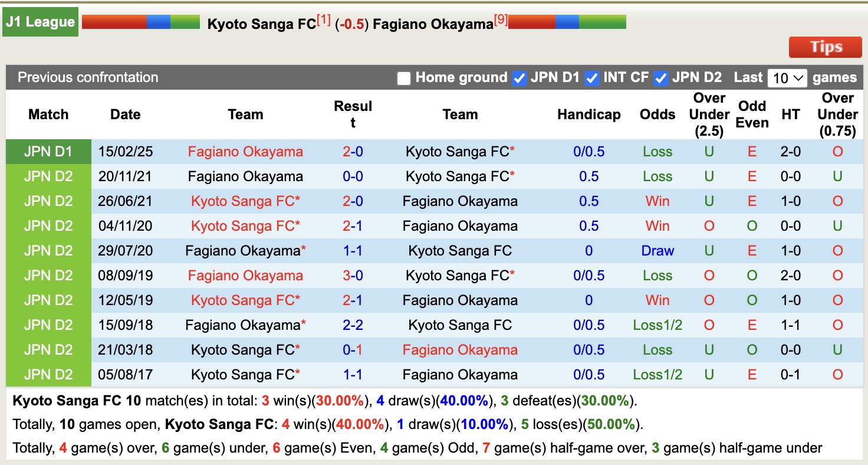Click the J1 League badge
This screenshot has width=868, height=465.
tap(40, 21)
